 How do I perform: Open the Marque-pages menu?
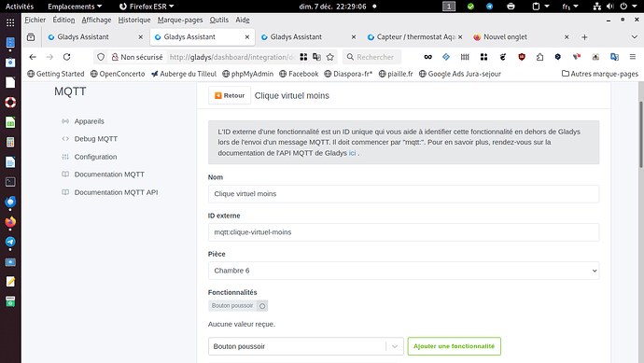pos(180,20)
